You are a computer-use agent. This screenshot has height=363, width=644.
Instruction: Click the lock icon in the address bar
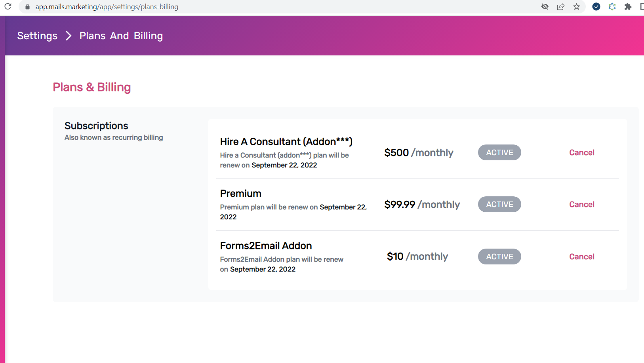pos(27,7)
